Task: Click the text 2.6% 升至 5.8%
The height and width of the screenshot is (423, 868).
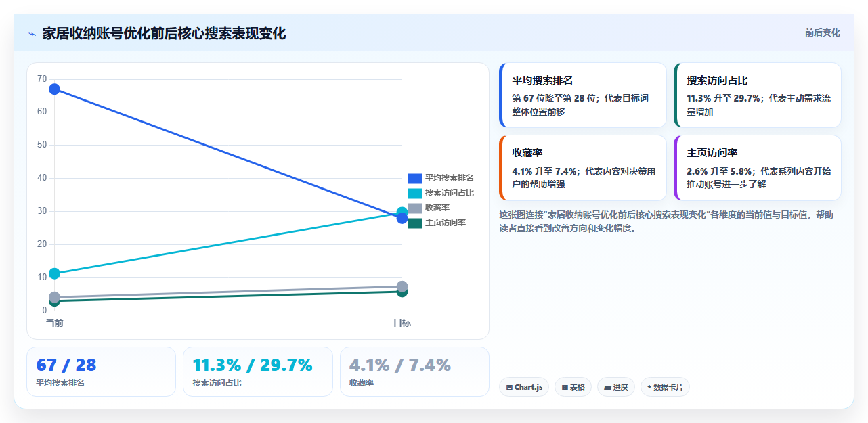Action: pos(719,171)
